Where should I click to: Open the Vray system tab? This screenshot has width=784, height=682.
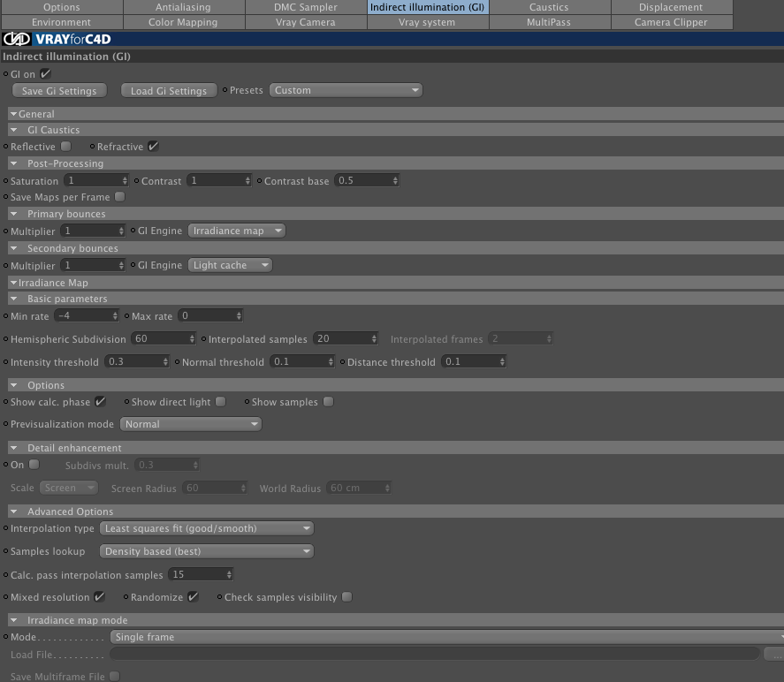[428, 22]
